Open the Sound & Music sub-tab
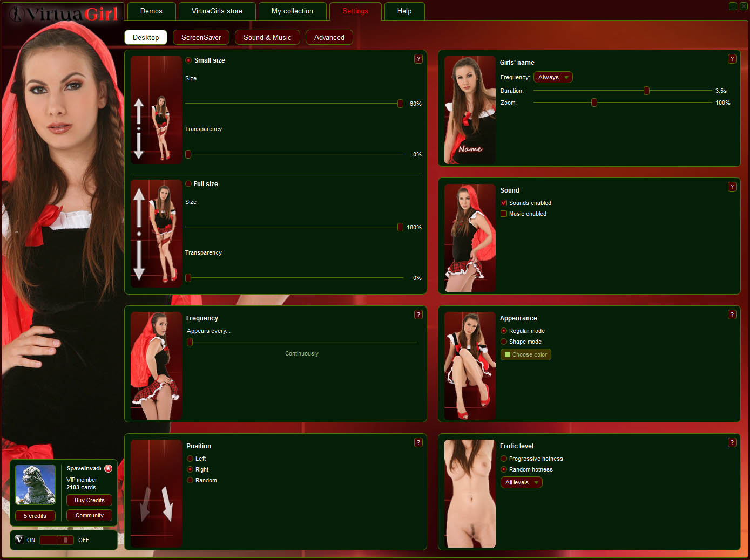750x560 pixels. pyautogui.click(x=267, y=38)
